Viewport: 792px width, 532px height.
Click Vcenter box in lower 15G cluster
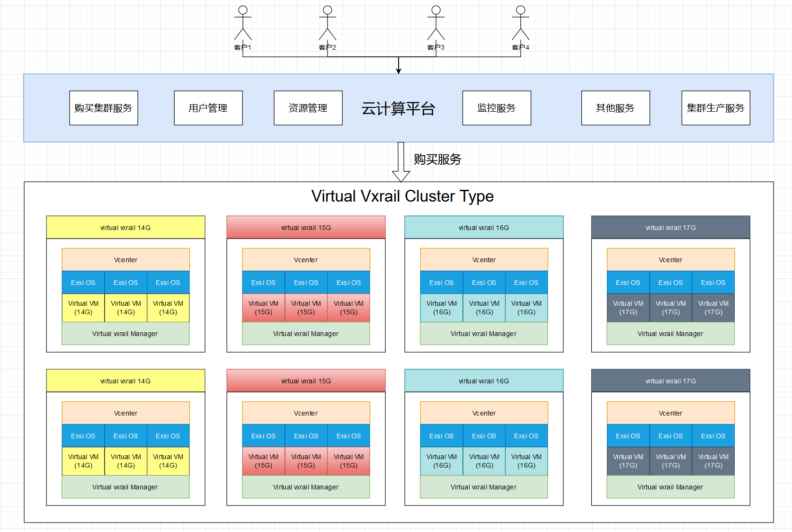point(306,413)
